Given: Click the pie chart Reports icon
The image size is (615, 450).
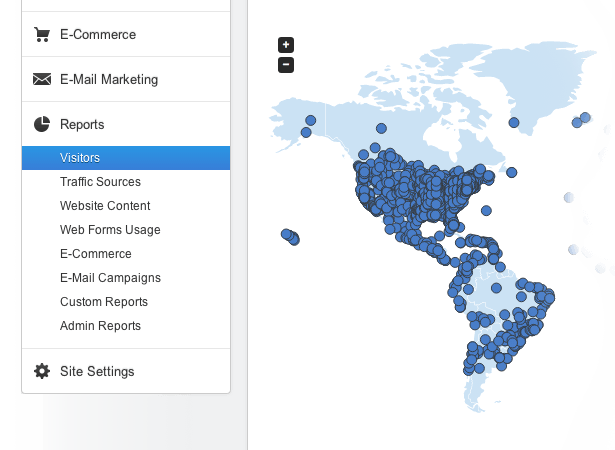Looking at the screenshot, I should (x=42, y=124).
